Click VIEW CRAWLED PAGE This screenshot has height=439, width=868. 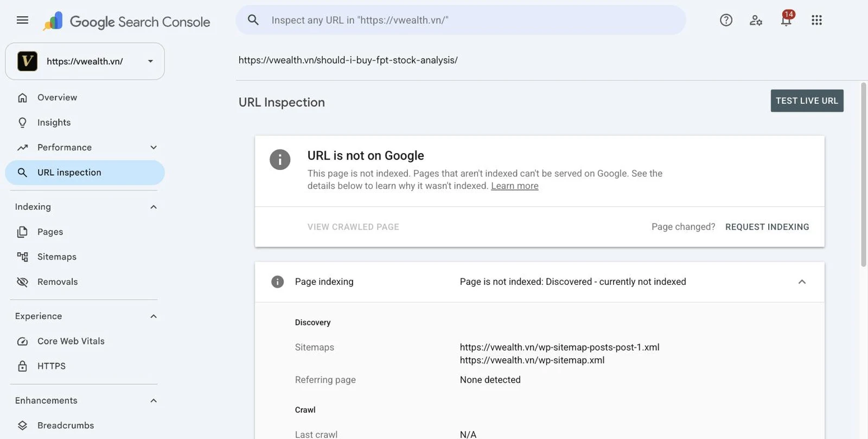353,227
